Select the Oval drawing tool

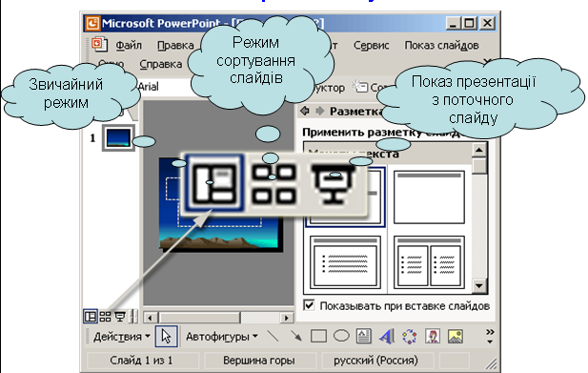[341, 336]
